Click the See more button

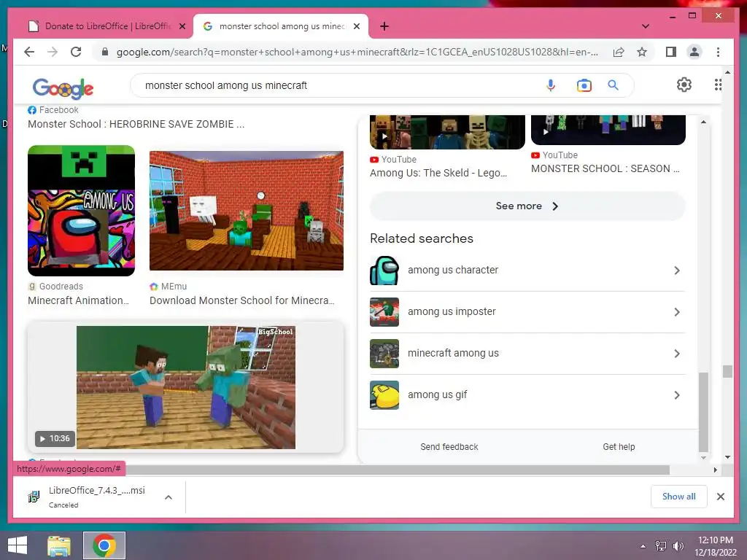coord(527,206)
